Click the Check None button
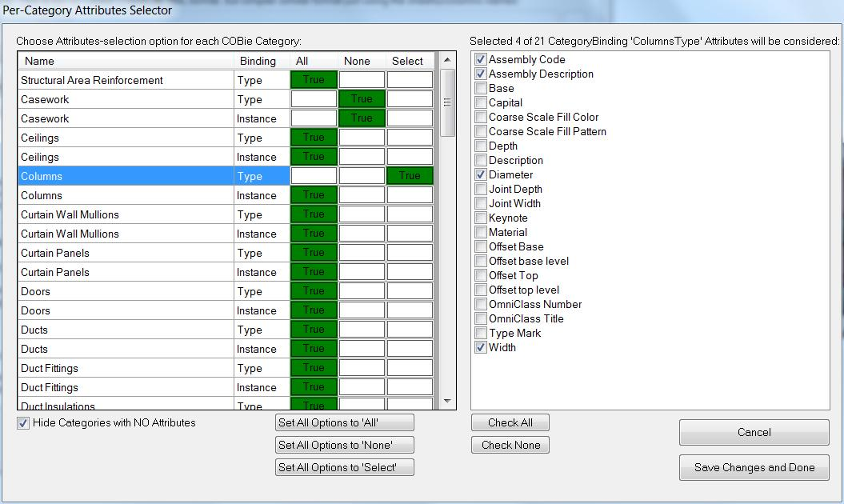844x504 pixels. [510, 445]
